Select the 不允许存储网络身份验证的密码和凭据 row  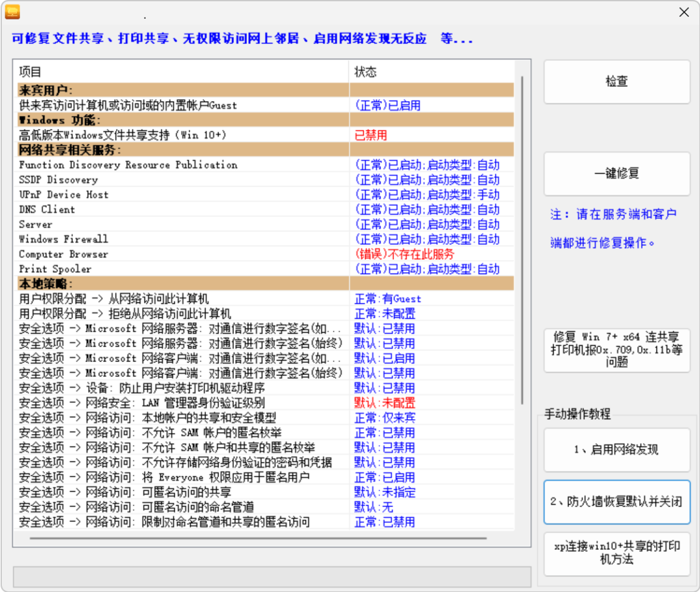(x=266, y=462)
